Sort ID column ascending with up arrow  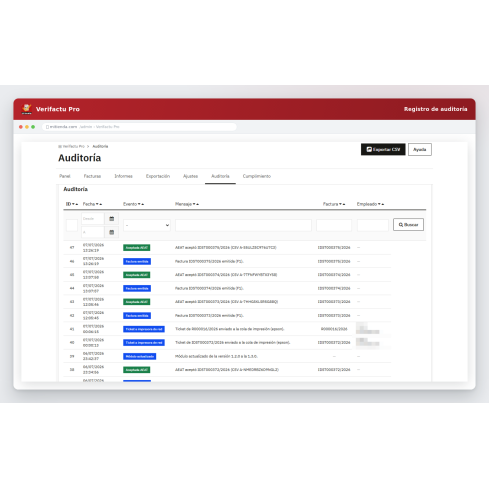(x=77, y=204)
